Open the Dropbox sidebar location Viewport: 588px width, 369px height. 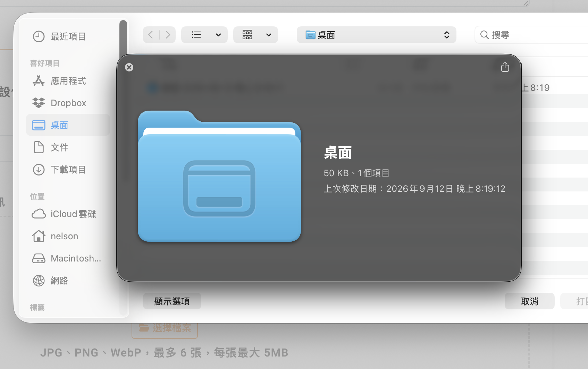[x=68, y=103]
